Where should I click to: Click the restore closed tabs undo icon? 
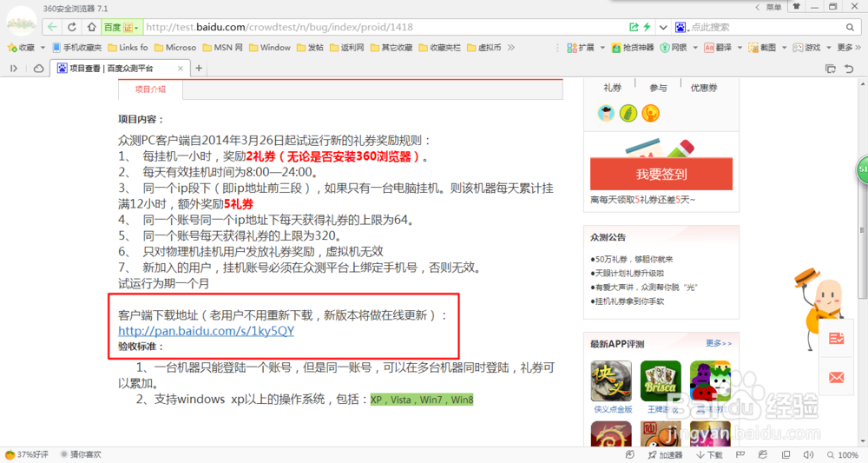(849, 69)
